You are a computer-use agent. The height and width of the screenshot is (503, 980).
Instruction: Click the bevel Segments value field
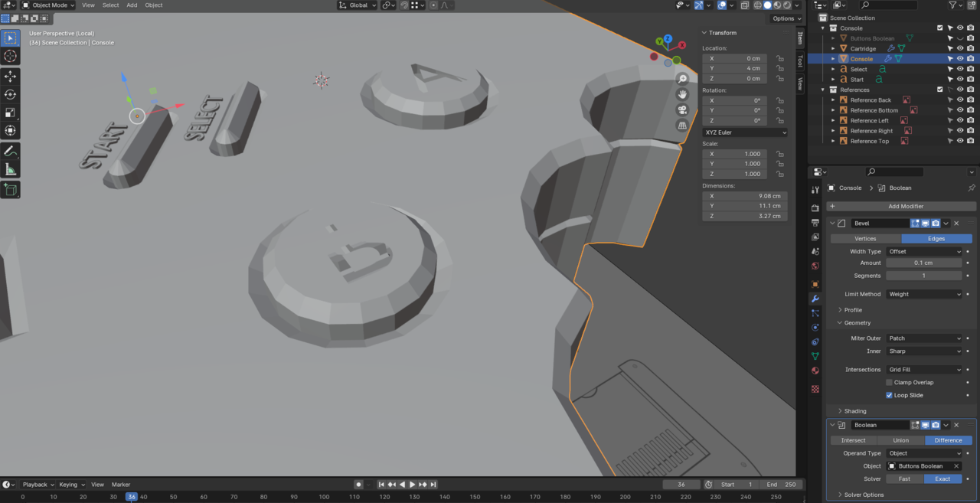924,276
